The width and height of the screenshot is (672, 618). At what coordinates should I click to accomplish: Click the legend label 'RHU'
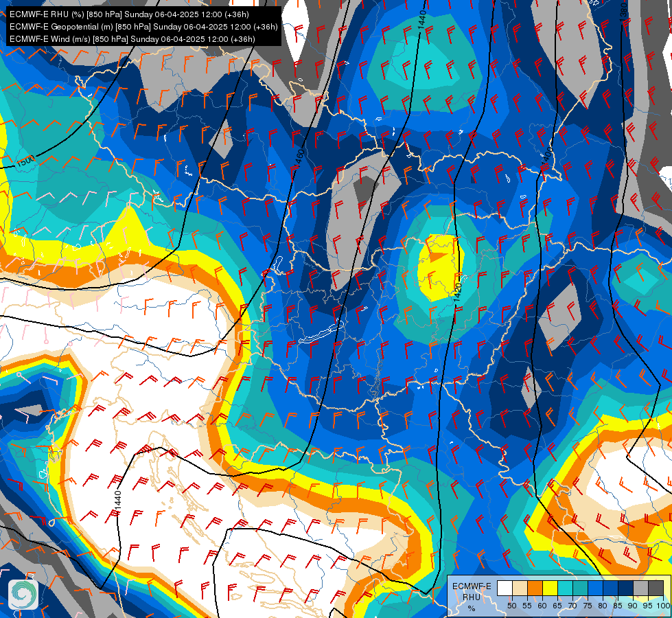472,597
